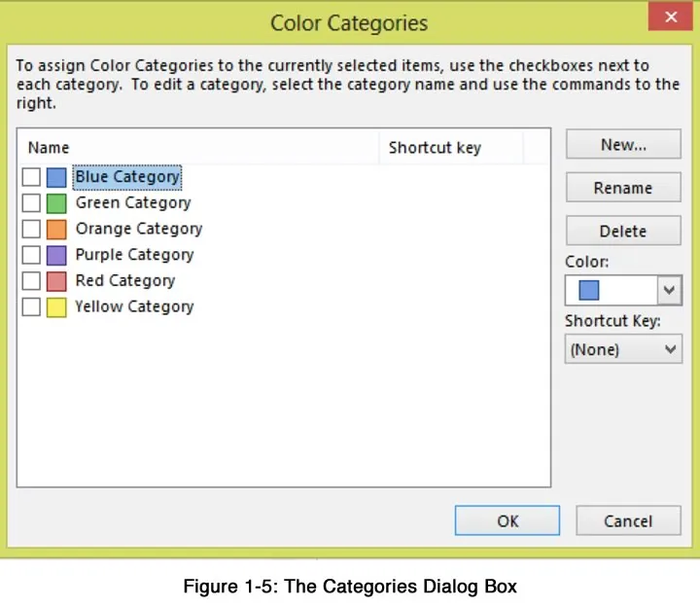Open the Color dropdown arrow
Viewport: 700px width, 608px height.
tap(669, 291)
